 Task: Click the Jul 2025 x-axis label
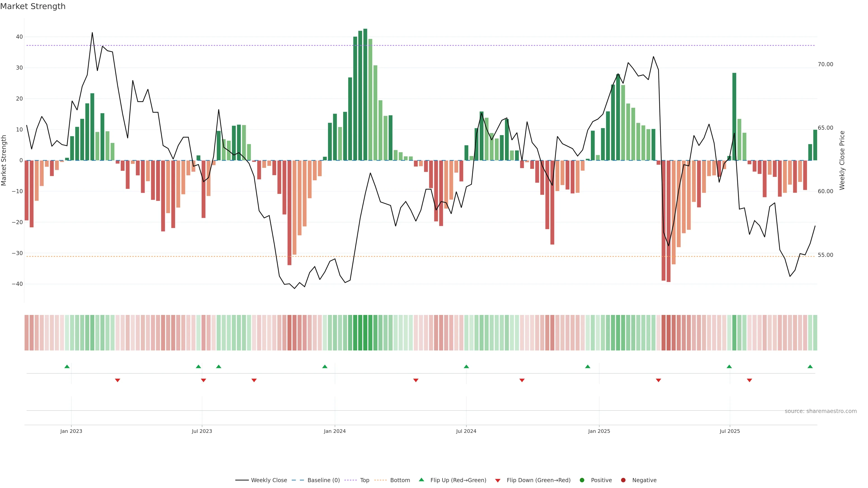[x=730, y=431]
